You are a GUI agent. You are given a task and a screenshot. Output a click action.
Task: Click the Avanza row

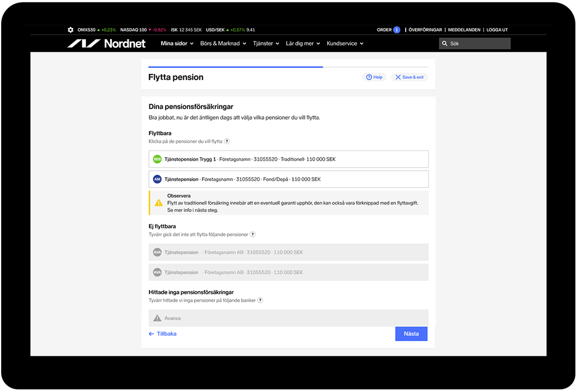[288, 318]
